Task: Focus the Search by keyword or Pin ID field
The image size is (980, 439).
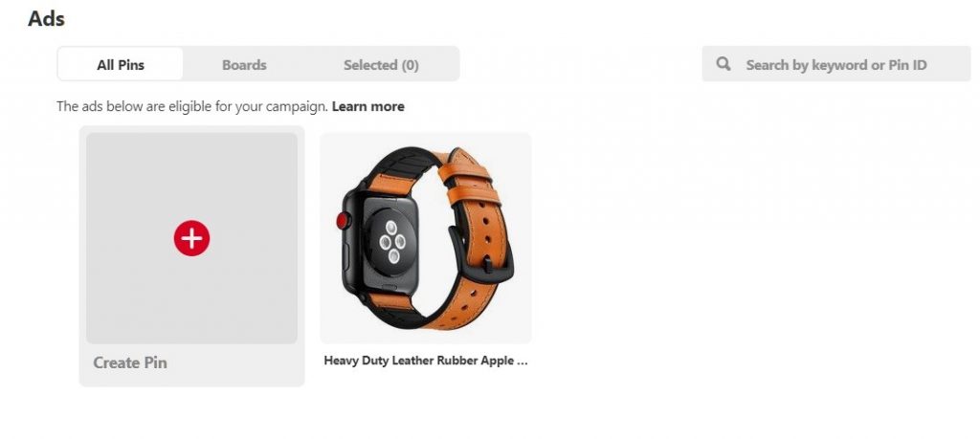Action: click(836, 64)
